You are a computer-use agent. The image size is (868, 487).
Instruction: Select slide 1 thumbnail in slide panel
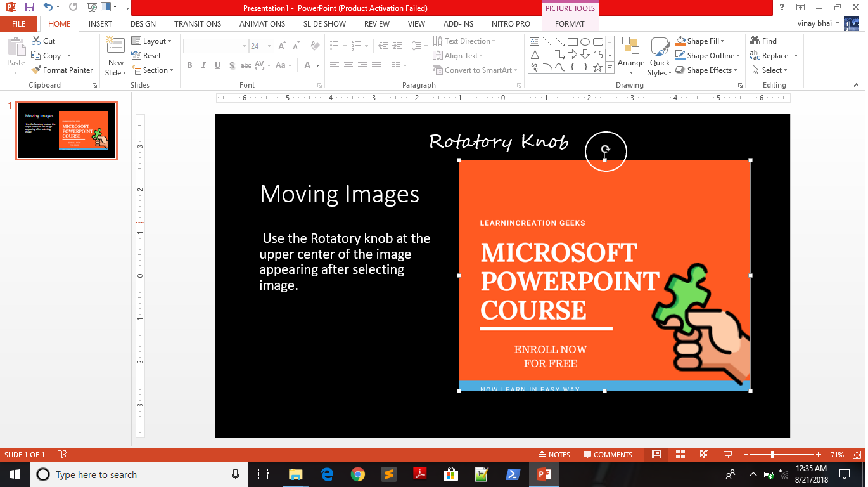[x=67, y=131]
